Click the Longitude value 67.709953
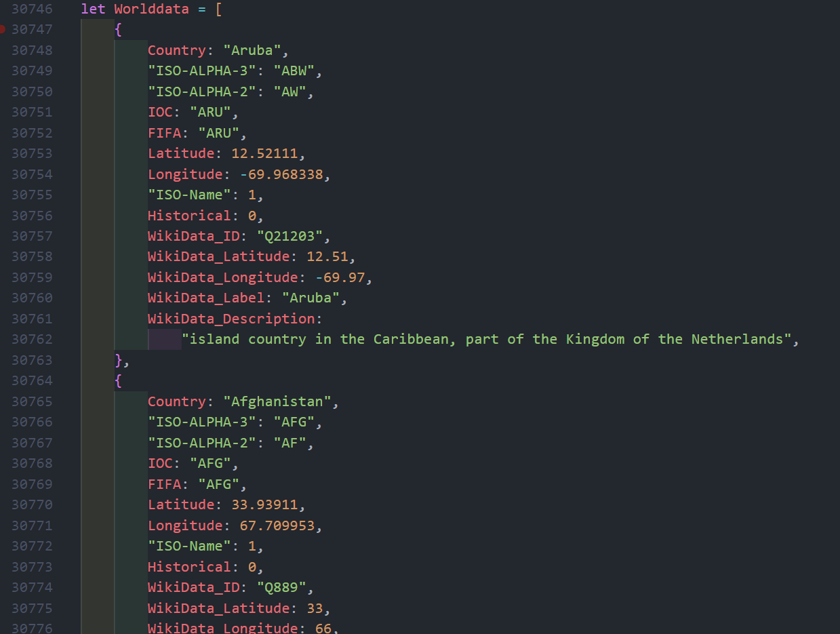This screenshot has height=634, width=840. pyautogui.click(x=277, y=526)
